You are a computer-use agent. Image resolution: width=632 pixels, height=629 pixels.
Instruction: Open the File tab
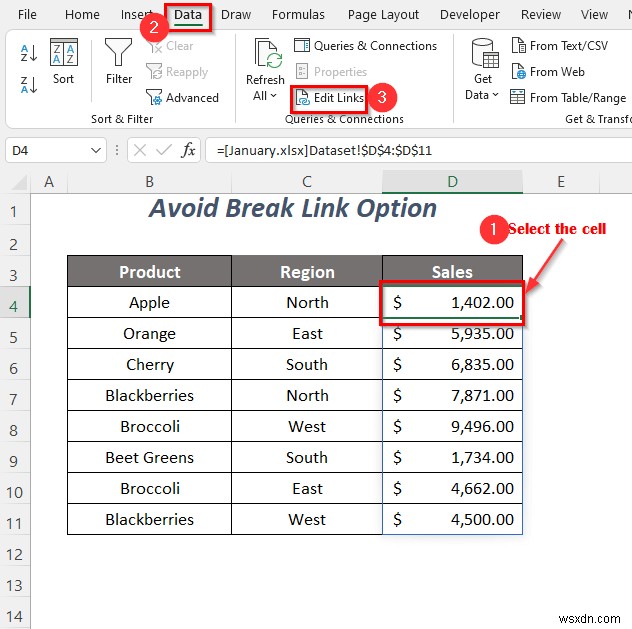pos(27,15)
